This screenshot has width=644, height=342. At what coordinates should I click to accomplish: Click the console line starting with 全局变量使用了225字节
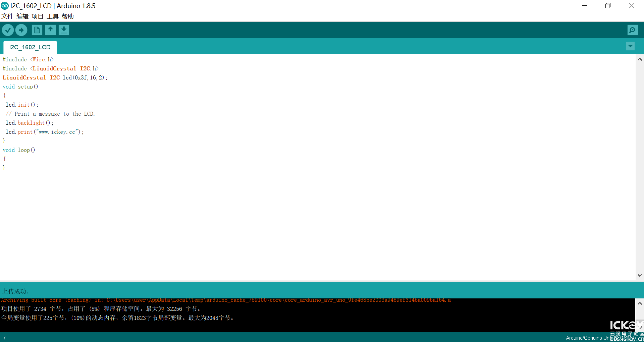(118, 318)
